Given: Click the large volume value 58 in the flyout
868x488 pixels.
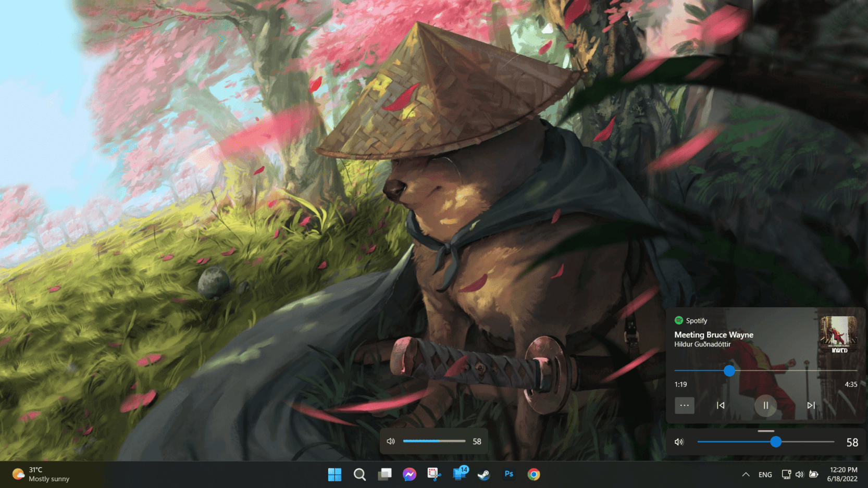Looking at the screenshot, I should click(x=852, y=442).
